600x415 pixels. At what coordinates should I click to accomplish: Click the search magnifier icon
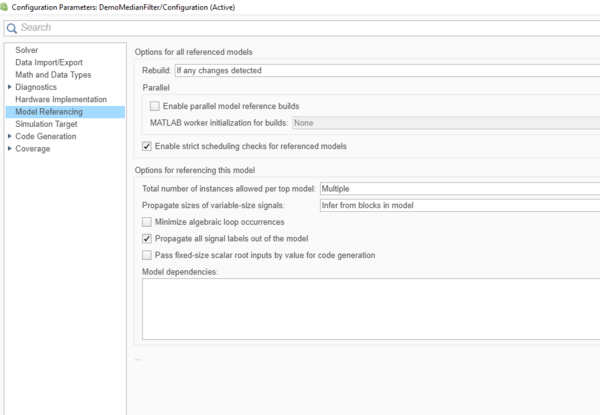[12, 27]
